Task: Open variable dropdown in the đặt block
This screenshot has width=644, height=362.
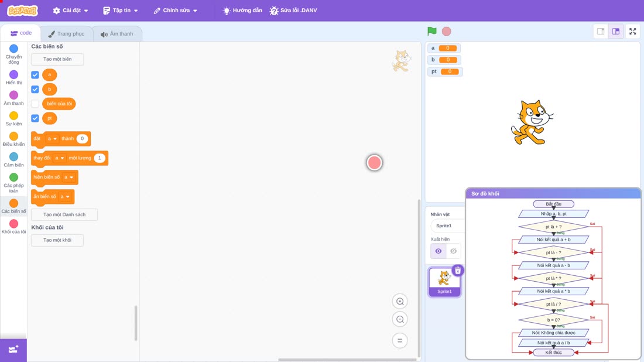Action: click(52, 139)
